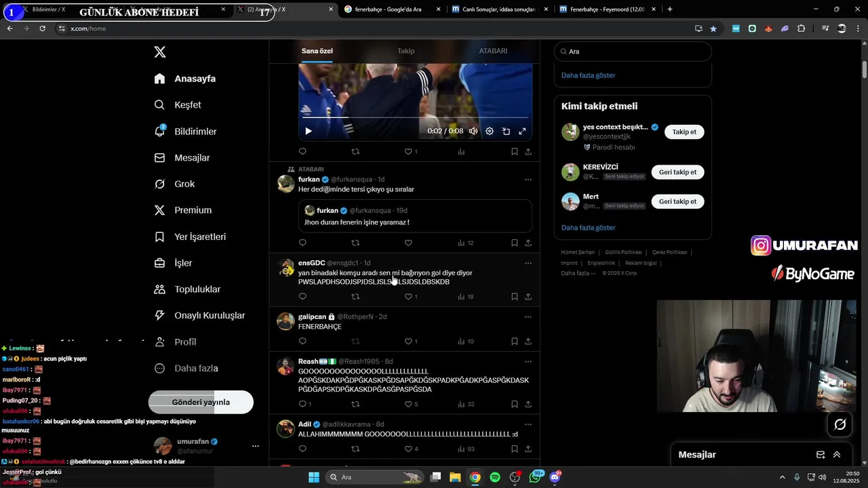
Task: Click Gönderi yayınla post button
Action: (201, 402)
